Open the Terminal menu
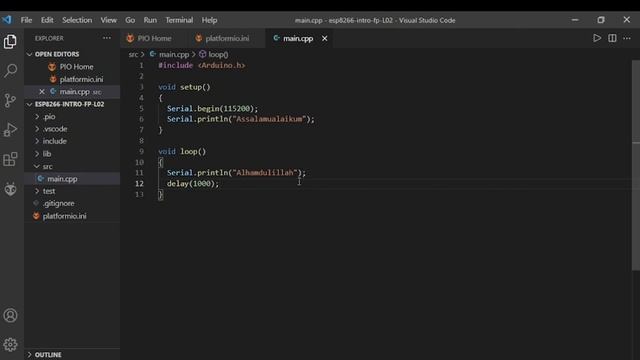 tap(179, 20)
